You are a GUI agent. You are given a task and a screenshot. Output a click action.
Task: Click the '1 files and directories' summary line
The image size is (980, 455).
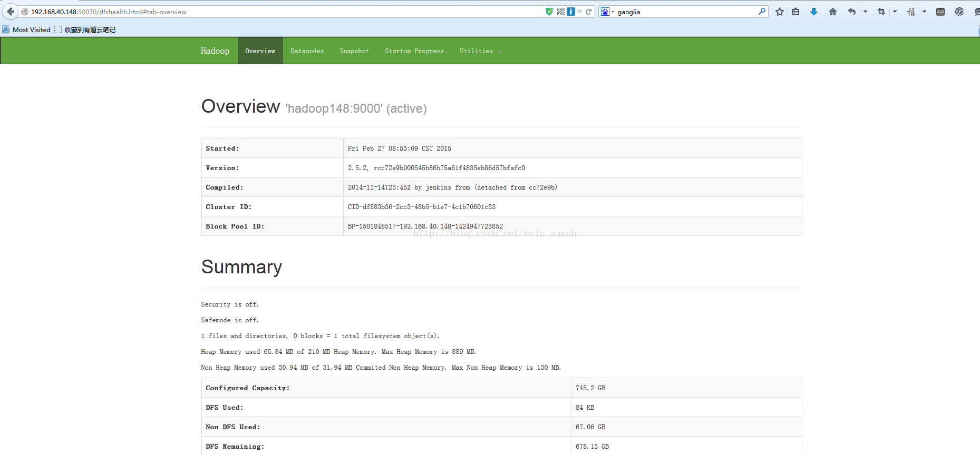click(320, 336)
